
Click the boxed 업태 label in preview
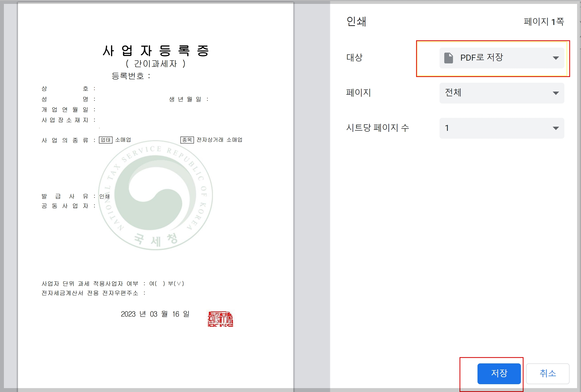[x=106, y=140]
